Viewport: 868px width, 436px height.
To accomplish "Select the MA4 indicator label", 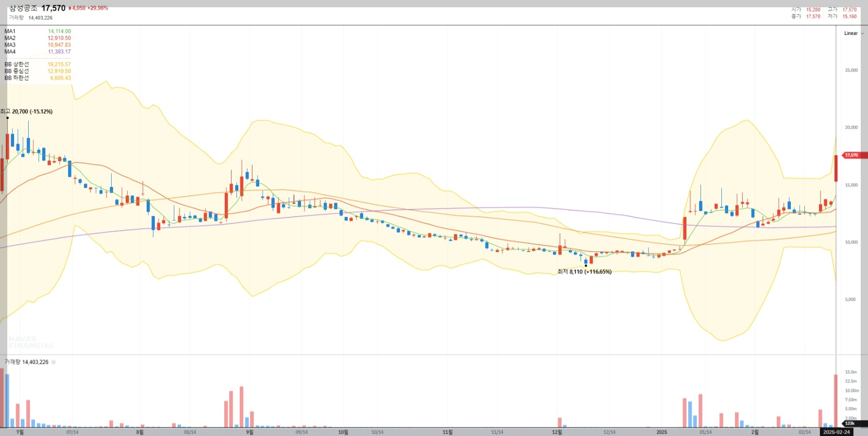I will [10, 51].
